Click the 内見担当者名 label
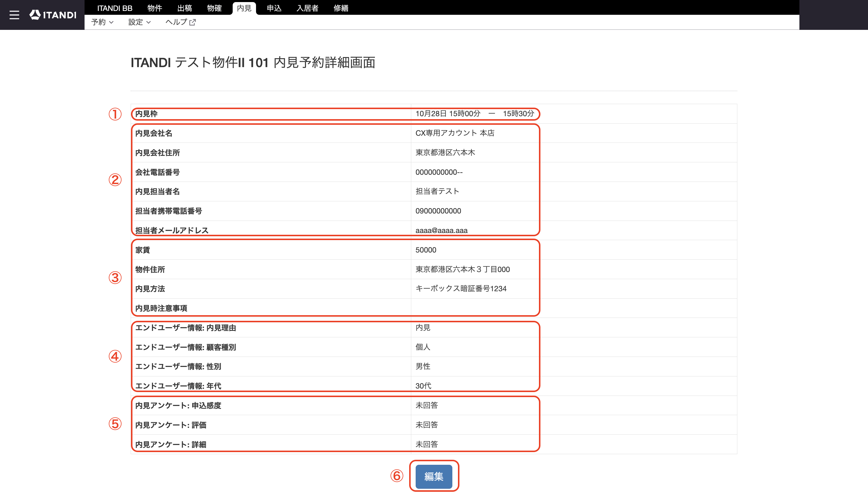 click(158, 192)
